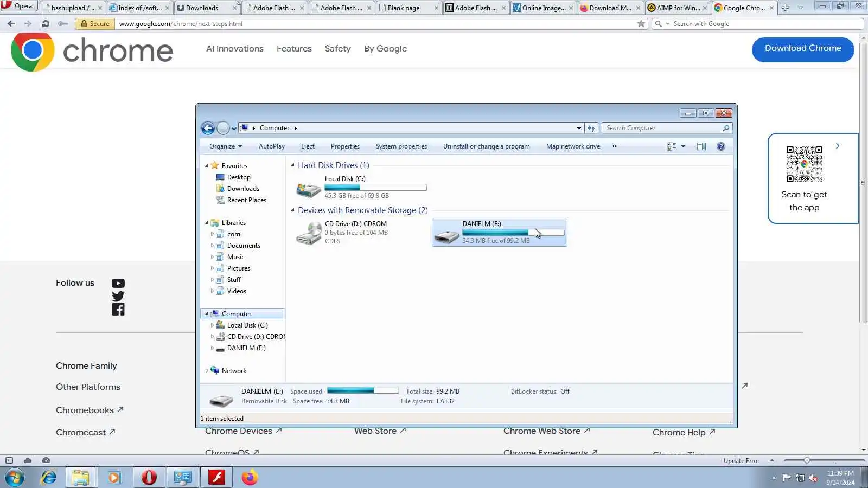Collapse the Favorites tree section

(x=207, y=166)
